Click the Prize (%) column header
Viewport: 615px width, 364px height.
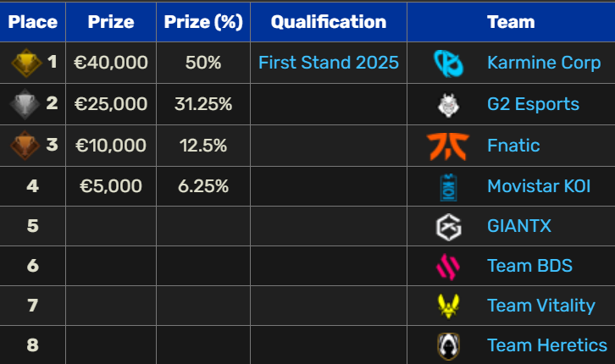point(203,22)
